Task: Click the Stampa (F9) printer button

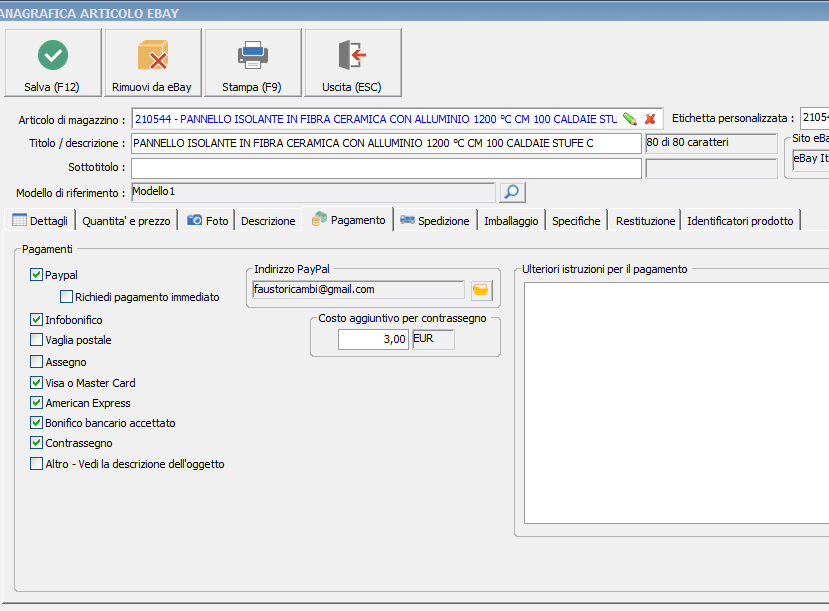Action: click(x=253, y=63)
